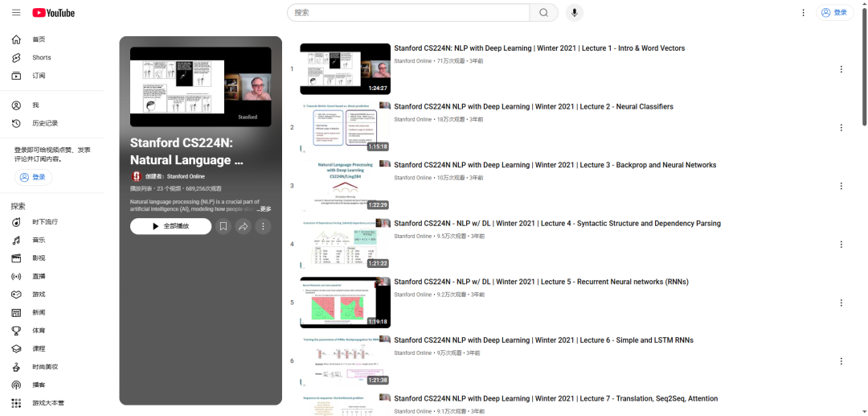Open Lecture 5 Recurrent Neural networks title
This screenshot has width=868, height=416.
(542, 282)
